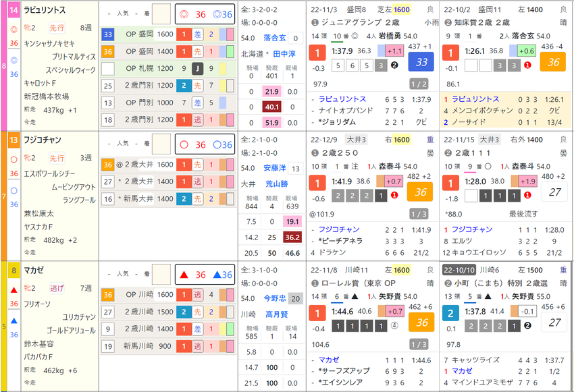Click the pink +1.9 pace badge

coord(527,181)
